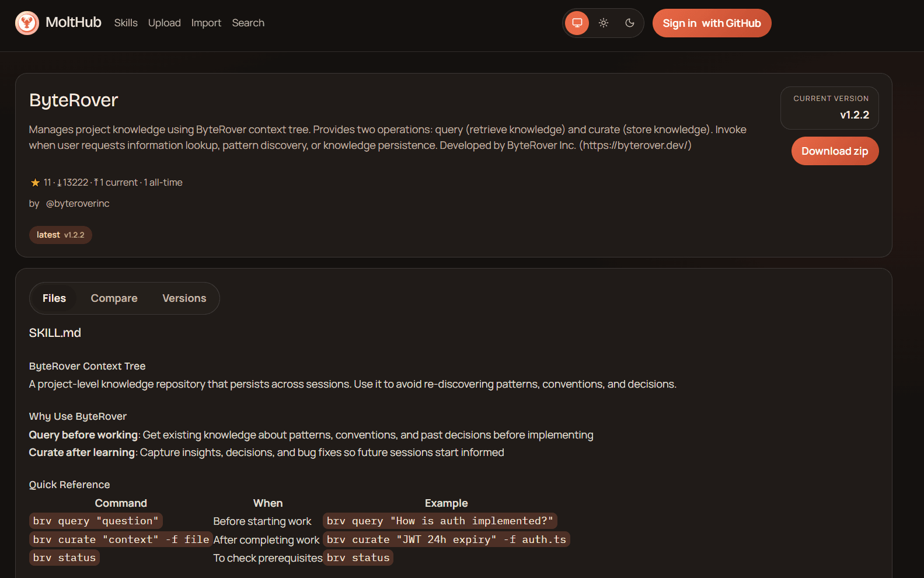The width and height of the screenshot is (924, 578).
Task: Click the 'How is auth implemented?' example
Action: [x=440, y=521]
